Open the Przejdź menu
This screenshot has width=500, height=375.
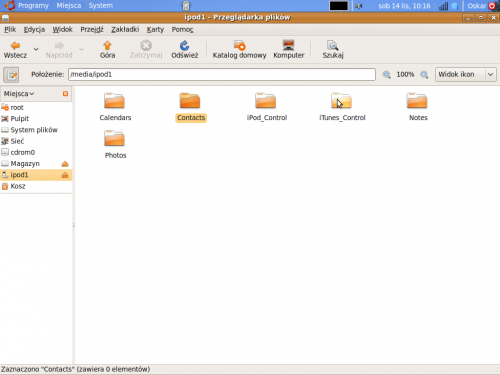coord(92,30)
